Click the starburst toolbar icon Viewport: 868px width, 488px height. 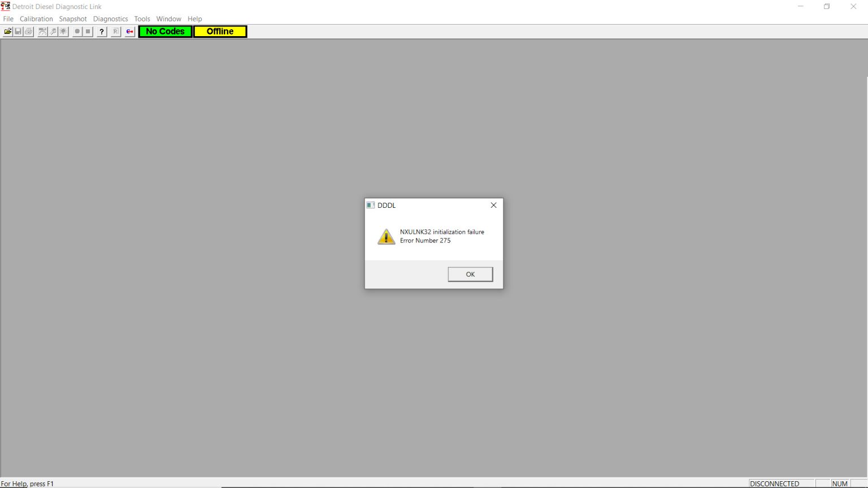tap(63, 32)
